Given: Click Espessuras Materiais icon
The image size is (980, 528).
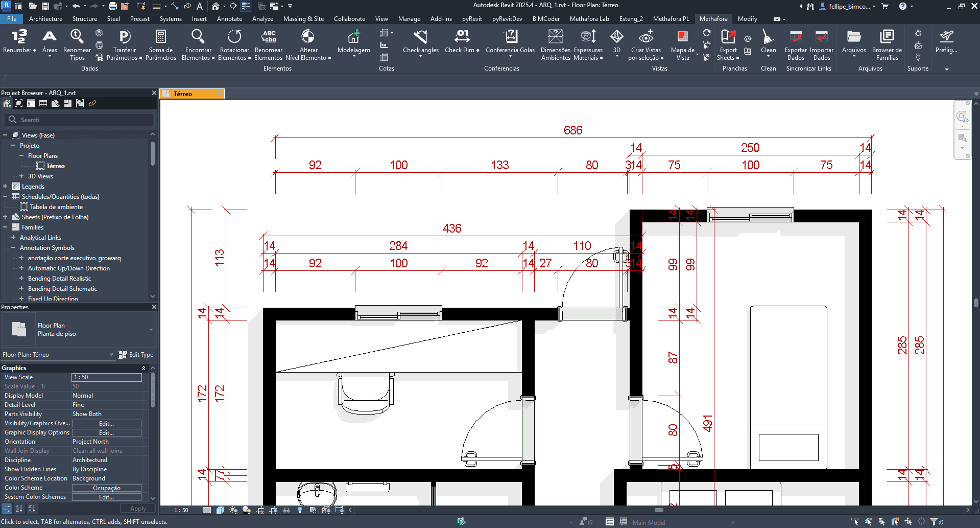Looking at the screenshot, I should tap(588, 37).
